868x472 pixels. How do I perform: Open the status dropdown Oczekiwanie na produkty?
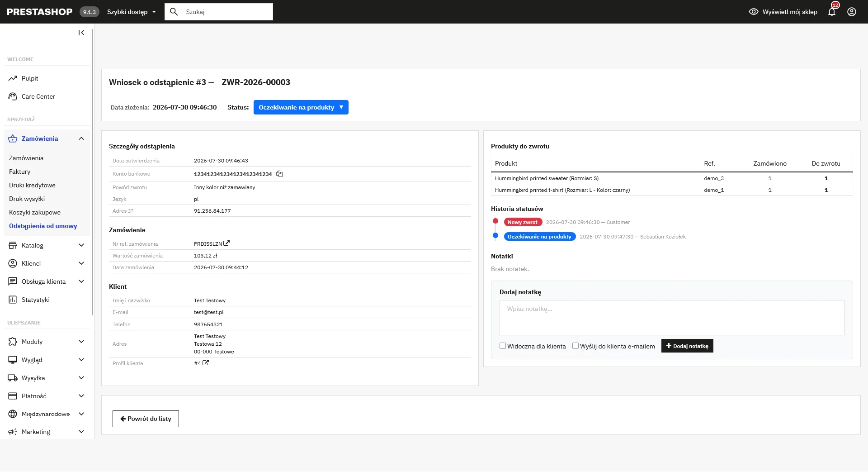coord(301,107)
